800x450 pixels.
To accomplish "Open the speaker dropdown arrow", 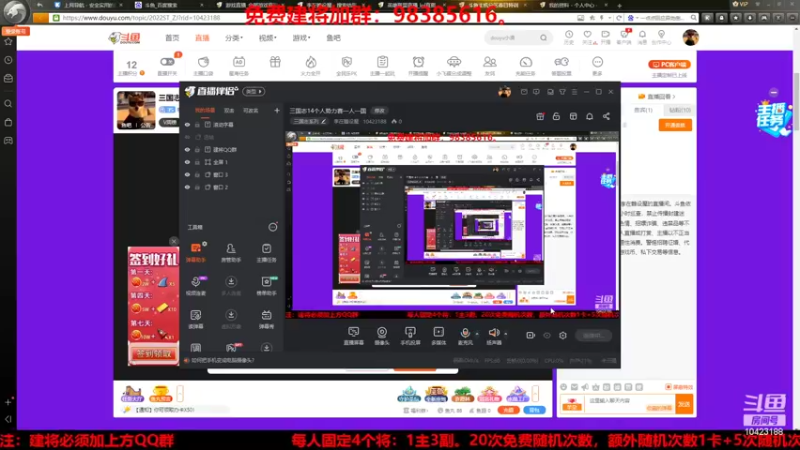I will (506, 334).
